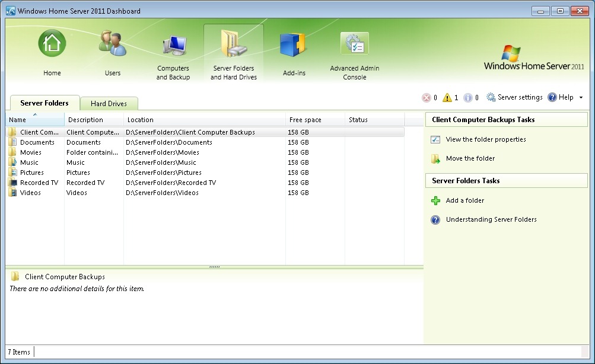Open the Home section icon

point(52,44)
